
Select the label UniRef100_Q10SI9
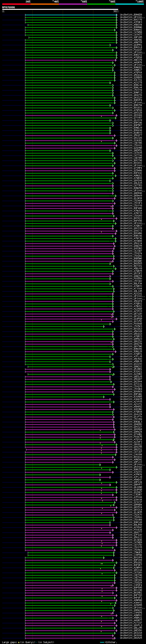coord(131,120)
